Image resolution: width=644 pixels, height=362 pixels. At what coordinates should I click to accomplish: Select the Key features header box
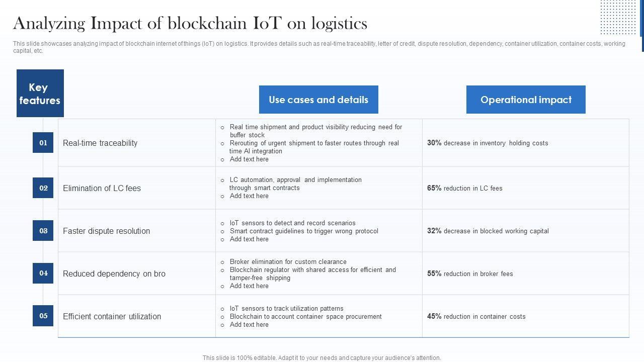(x=40, y=94)
